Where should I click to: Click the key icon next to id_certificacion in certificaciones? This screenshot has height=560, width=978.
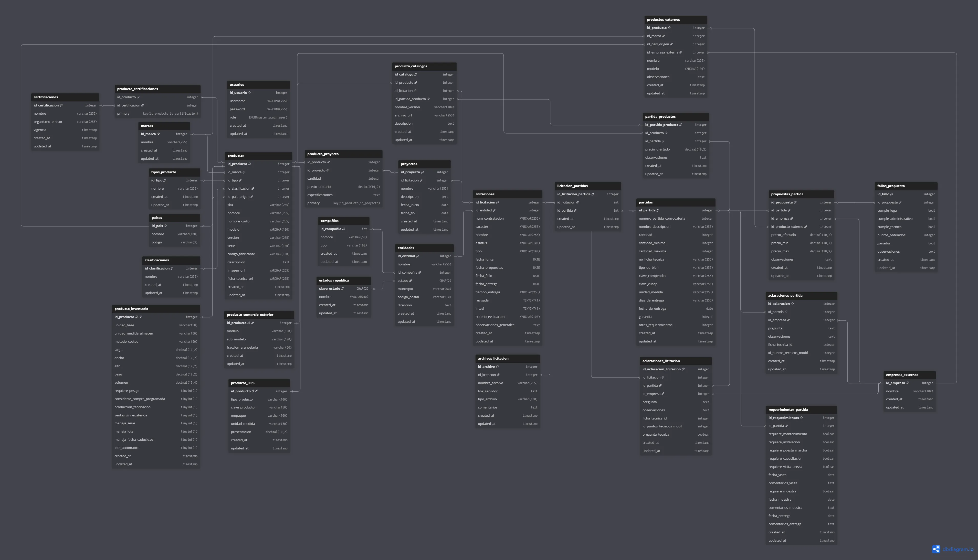tap(61, 105)
